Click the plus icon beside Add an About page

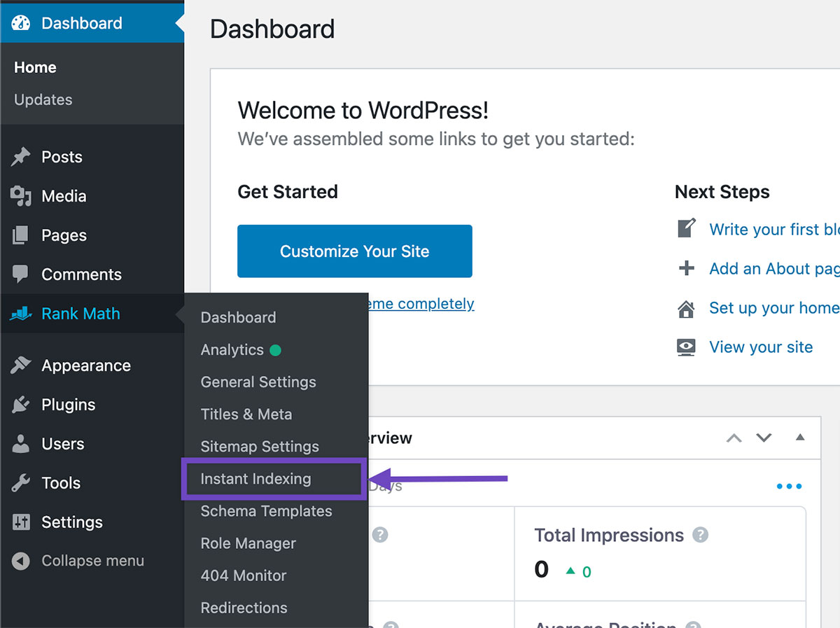(687, 268)
